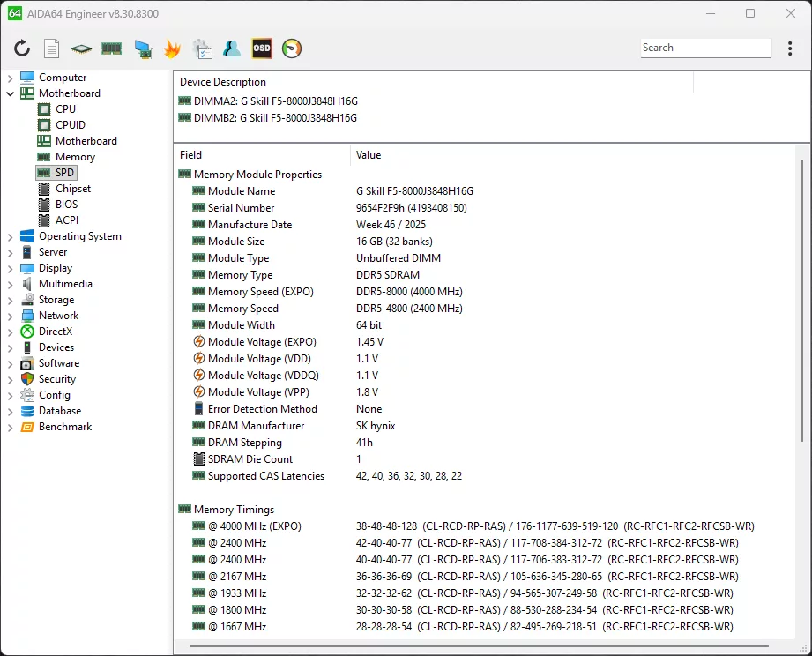Click the Software disc icon

click(x=27, y=363)
